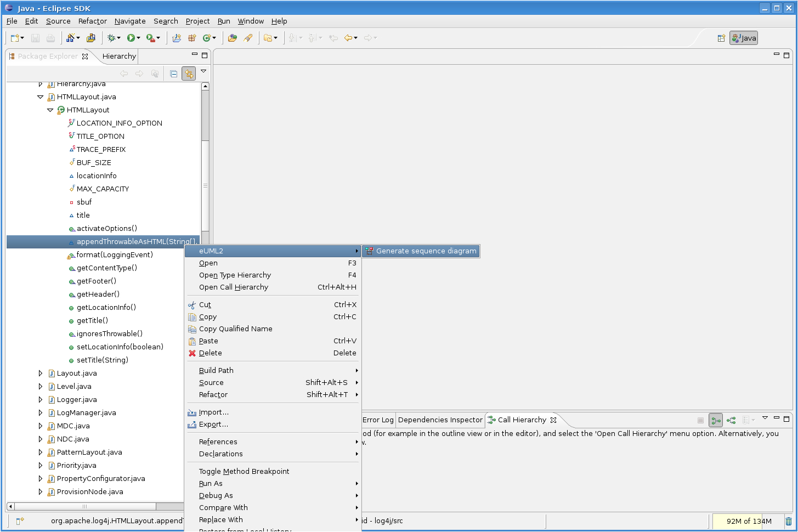Switch to Show Callee Hierarchy icon
798x532 pixels.
point(731,420)
